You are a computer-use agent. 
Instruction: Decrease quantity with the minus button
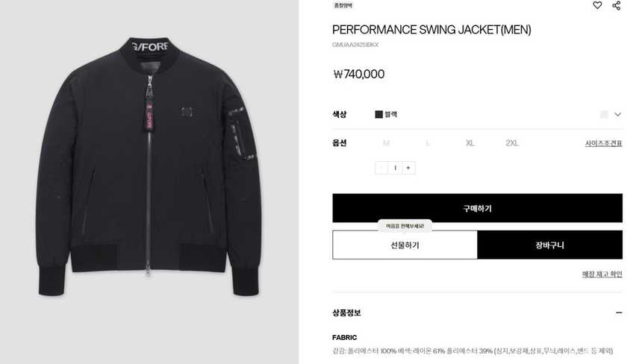coord(381,168)
